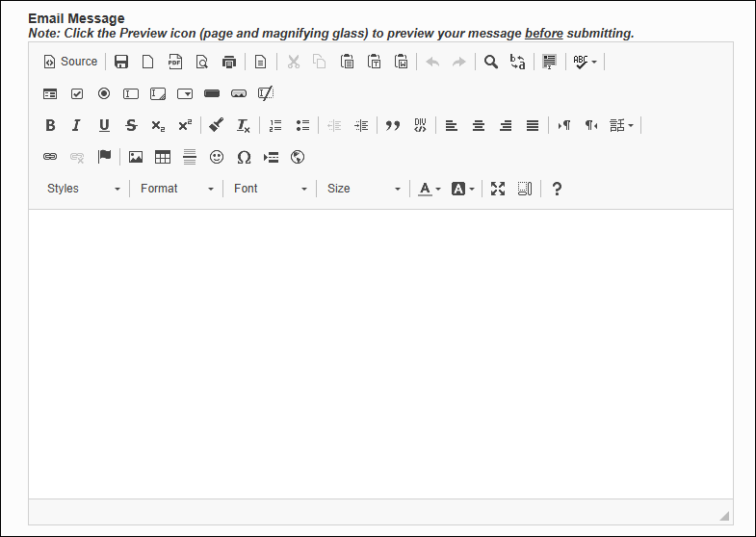Viewport: 756px width, 537px height.
Task: Open the About CKEditor help icon
Action: (x=557, y=189)
